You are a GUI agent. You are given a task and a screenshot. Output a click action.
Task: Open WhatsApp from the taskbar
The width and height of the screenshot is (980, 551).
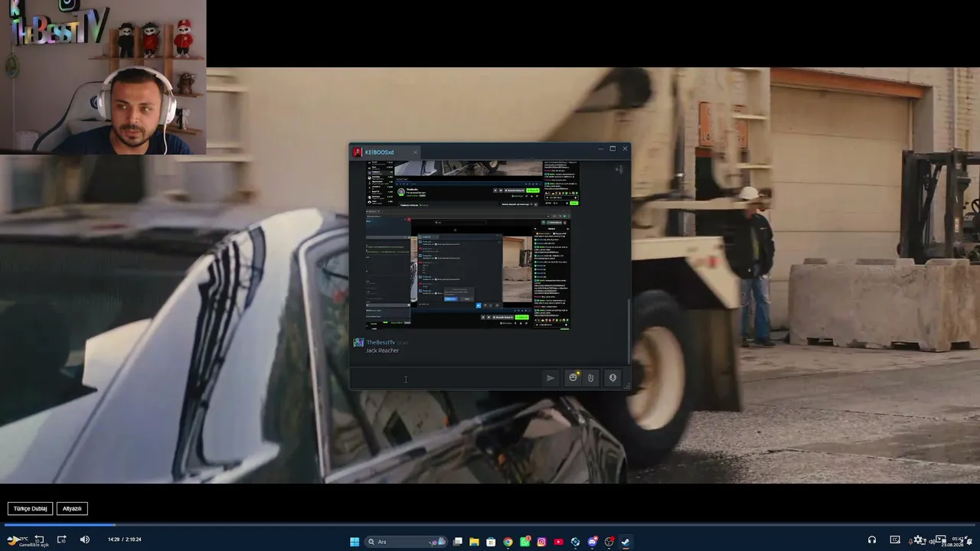tap(524, 542)
